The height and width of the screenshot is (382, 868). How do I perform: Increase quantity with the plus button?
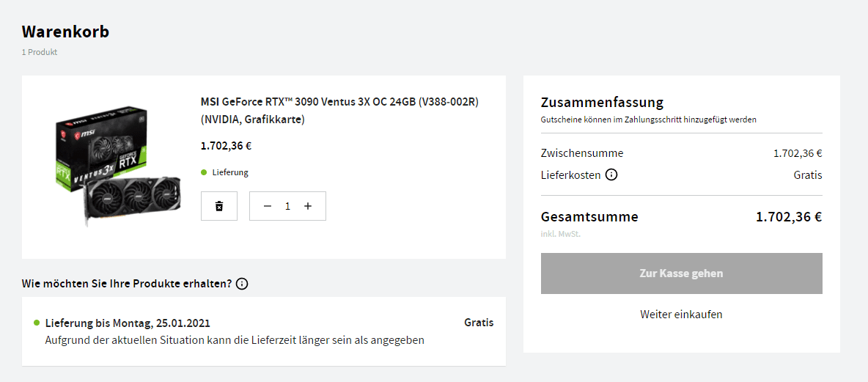click(308, 206)
